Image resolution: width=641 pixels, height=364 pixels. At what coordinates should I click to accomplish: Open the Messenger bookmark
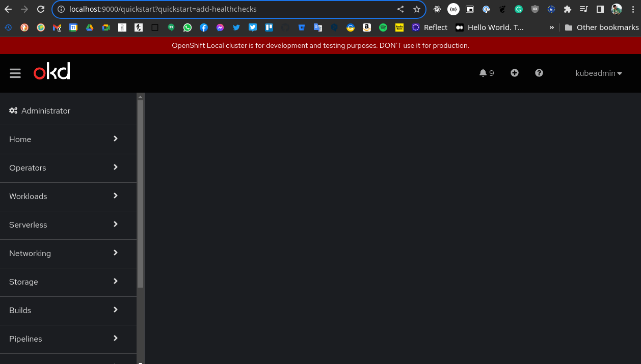pos(220,27)
